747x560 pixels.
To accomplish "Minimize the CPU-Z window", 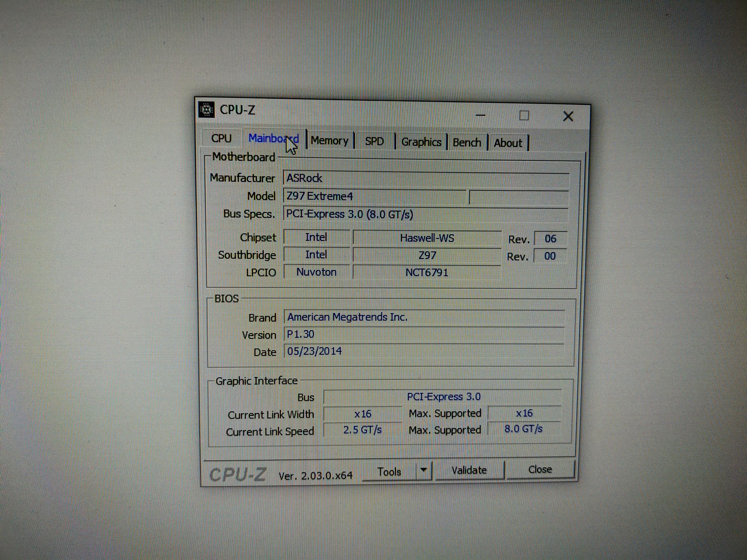I will (480, 115).
